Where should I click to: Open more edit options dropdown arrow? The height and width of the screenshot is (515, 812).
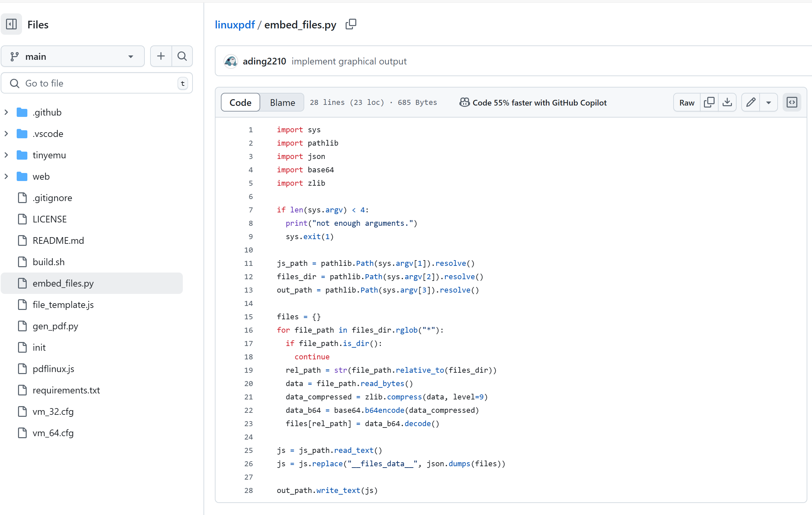(x=769, y=102)
